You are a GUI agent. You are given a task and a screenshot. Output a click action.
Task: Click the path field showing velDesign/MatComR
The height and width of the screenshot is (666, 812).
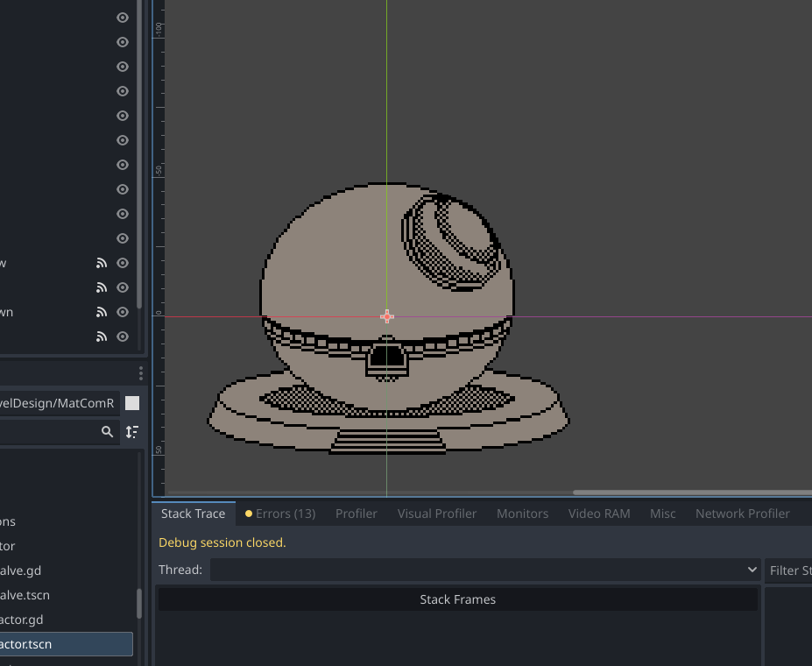(x=59, y=403)
